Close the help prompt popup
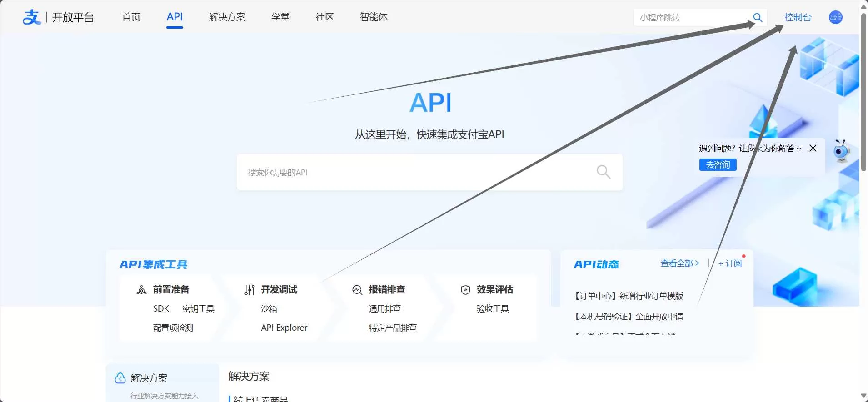 (x=813, y=148)
